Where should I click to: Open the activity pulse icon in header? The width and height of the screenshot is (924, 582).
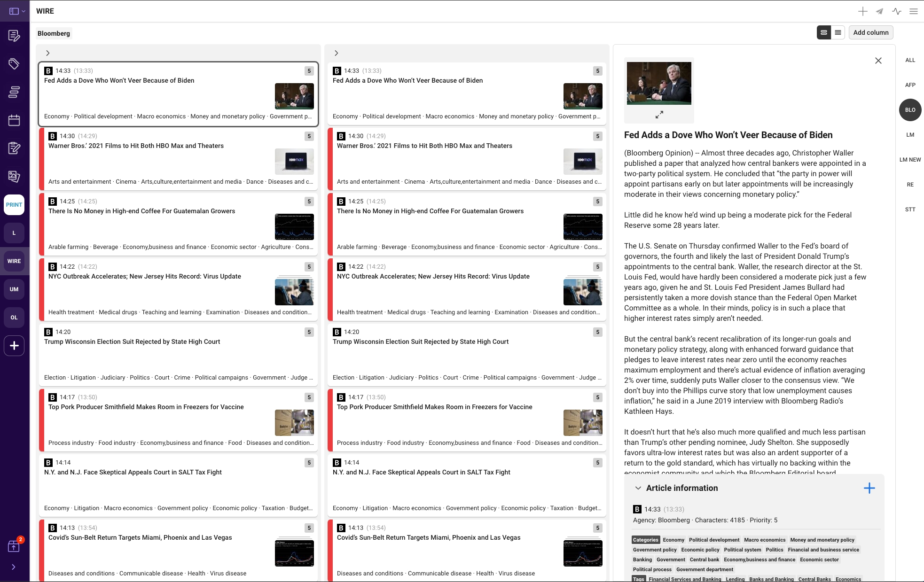[896, 11]
